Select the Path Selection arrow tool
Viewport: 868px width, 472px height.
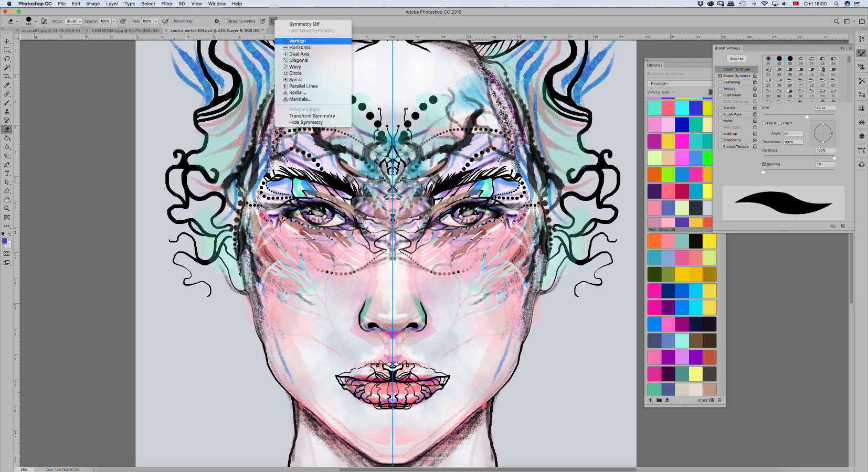tap(7, 183)
